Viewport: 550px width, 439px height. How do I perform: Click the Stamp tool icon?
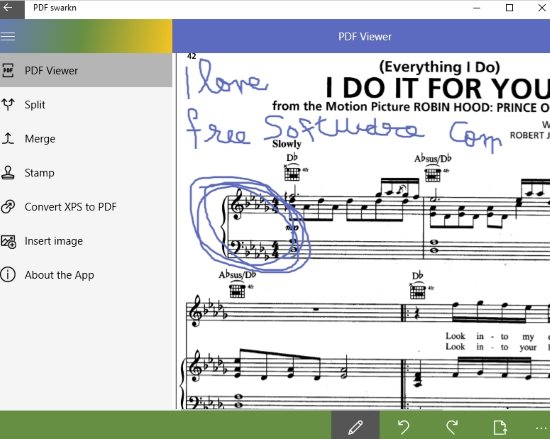point(8,173)
